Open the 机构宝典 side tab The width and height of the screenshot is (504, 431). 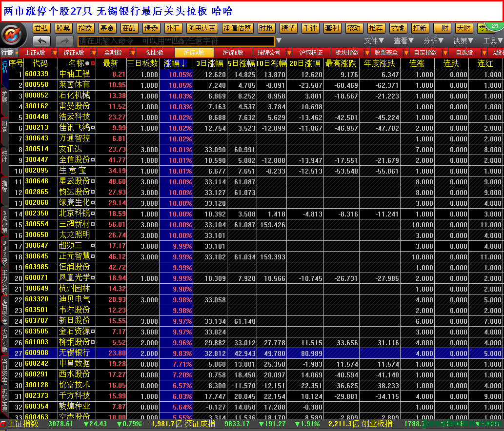coord(4,400)
